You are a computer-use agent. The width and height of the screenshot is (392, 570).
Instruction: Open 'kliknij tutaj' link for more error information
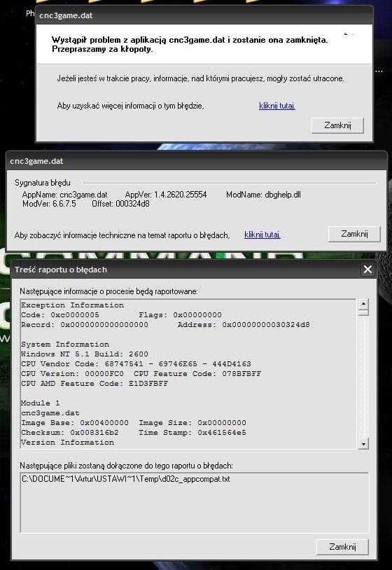click(x=277, y=106)
